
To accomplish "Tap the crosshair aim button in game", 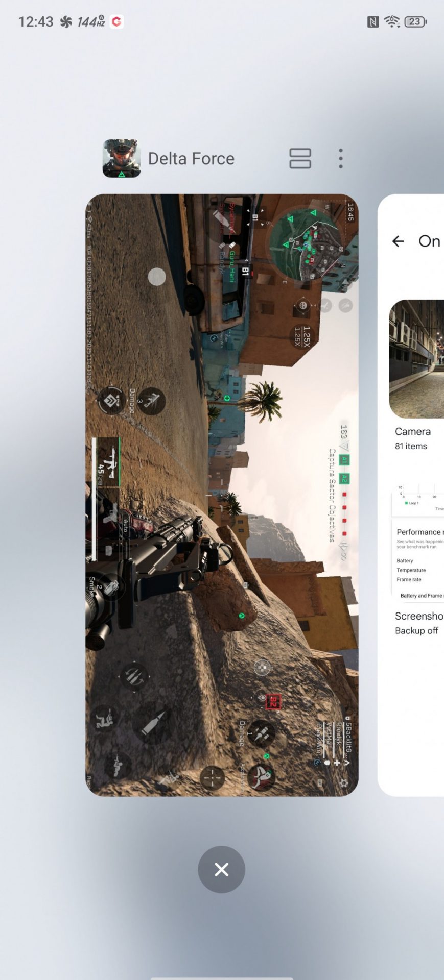I will point(212,778).
